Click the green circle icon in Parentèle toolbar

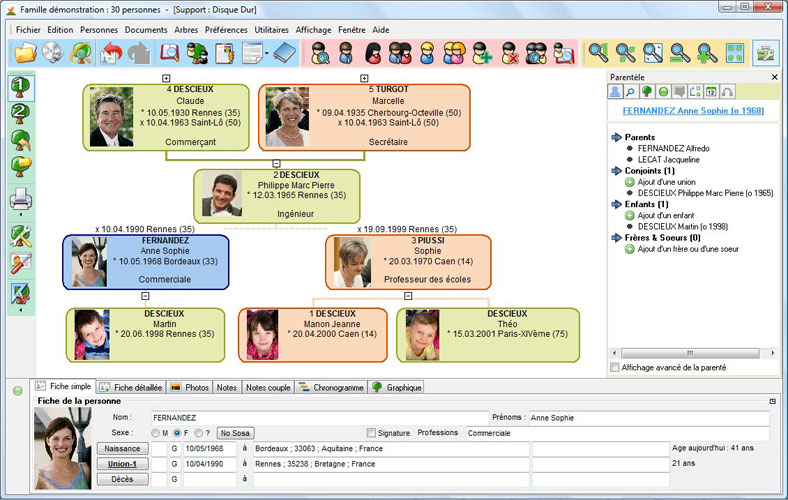[663, 91]
